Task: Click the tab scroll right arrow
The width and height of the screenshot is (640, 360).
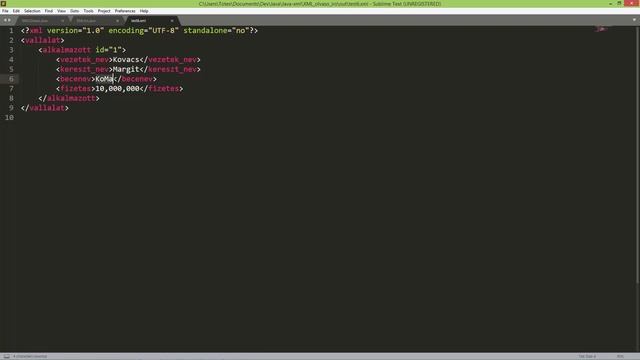Action: pos(9,20)
